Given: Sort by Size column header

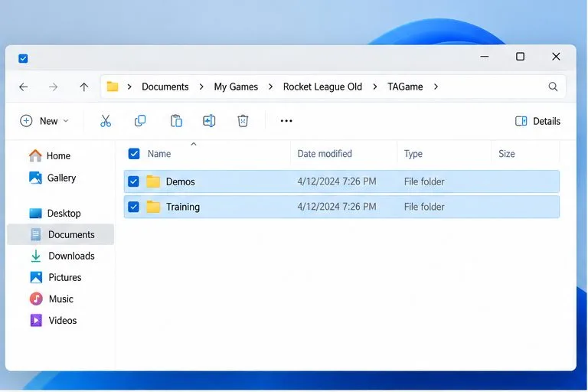Looking at the screenshot, I should tap(507, 154).
